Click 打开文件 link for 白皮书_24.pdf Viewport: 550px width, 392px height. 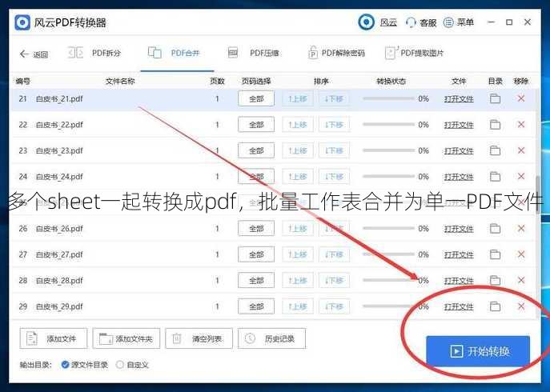(x=459, y=177)
